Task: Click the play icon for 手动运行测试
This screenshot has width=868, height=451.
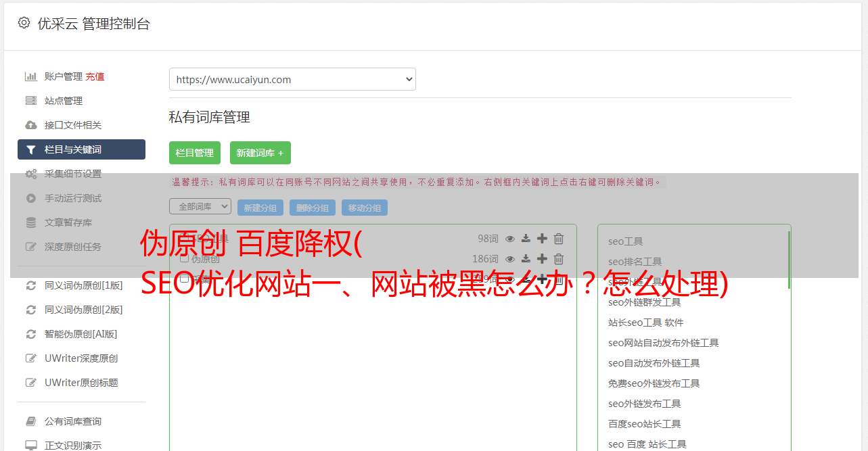Action: tap(31, 198)
